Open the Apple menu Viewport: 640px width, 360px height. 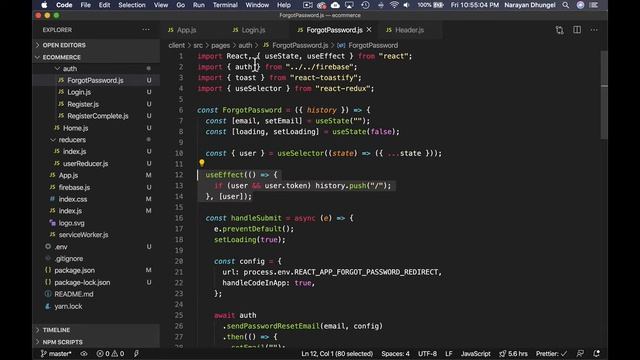[x=44, y=5]
